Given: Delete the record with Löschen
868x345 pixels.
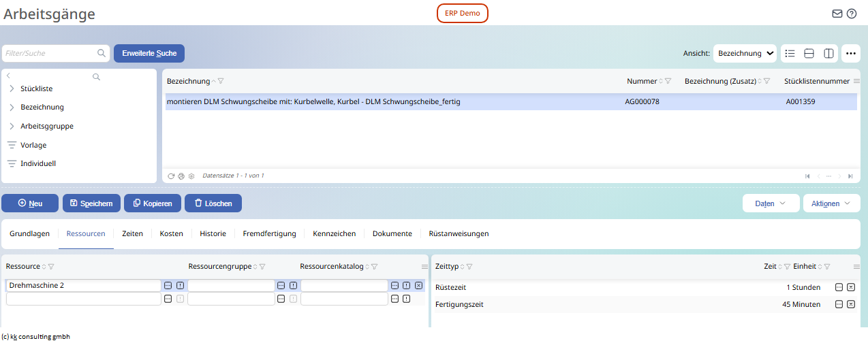Looking at the screenshot, I should point(213,203).
